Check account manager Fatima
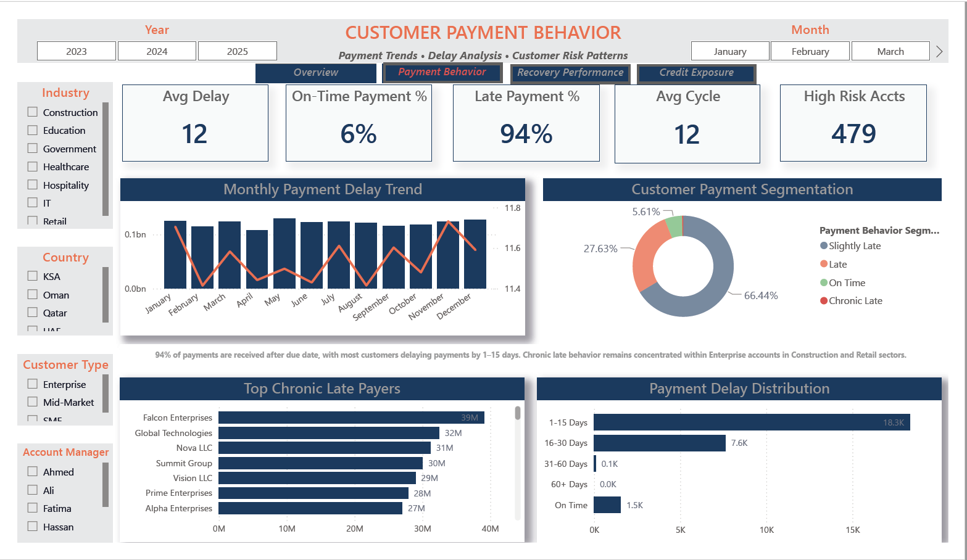 (x=33, y=508)
